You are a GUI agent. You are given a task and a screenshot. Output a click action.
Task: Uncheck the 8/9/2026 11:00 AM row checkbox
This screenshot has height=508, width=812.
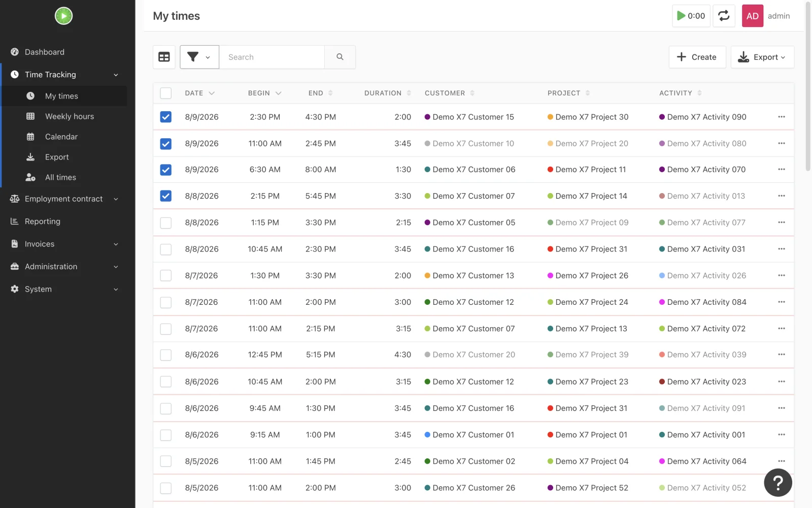click(x=165, y=144)
